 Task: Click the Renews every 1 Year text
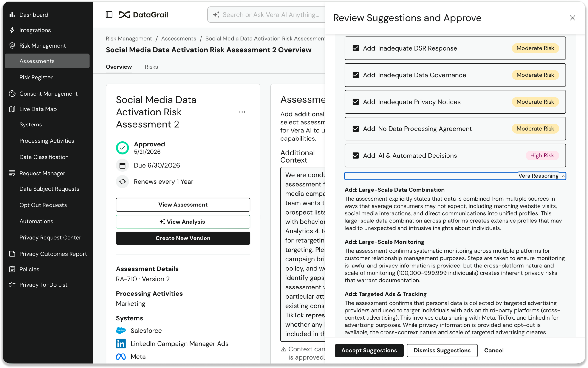(163, 182)
